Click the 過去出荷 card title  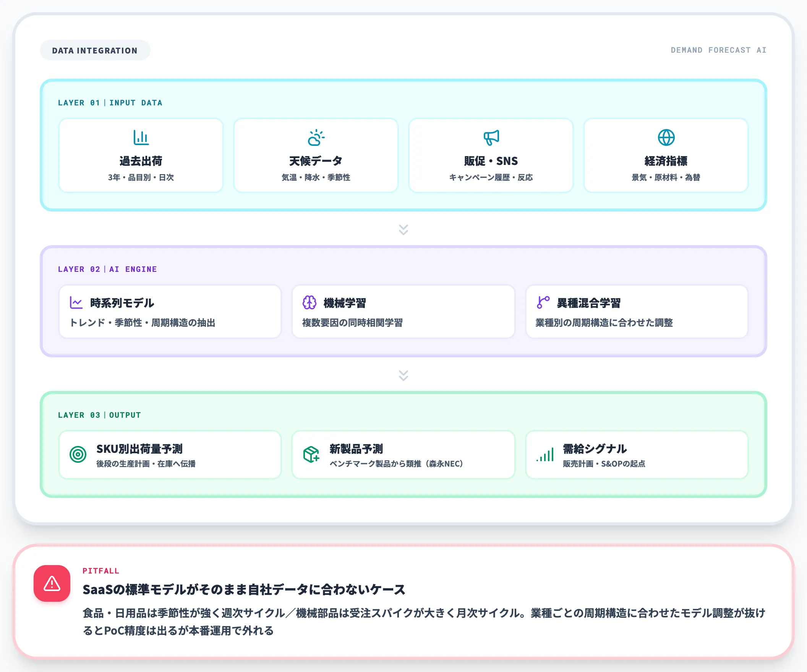coord(141,161)
